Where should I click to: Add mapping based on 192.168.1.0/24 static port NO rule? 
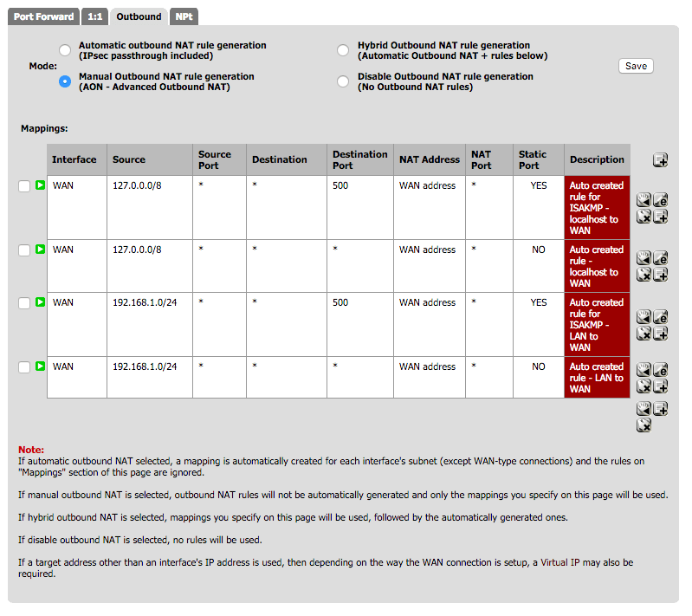click(x=660, y=386)
